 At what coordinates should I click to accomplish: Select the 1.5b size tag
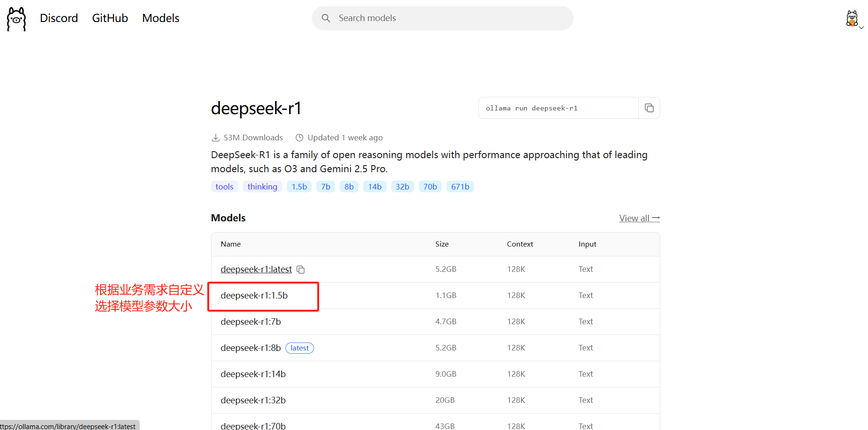299,187
